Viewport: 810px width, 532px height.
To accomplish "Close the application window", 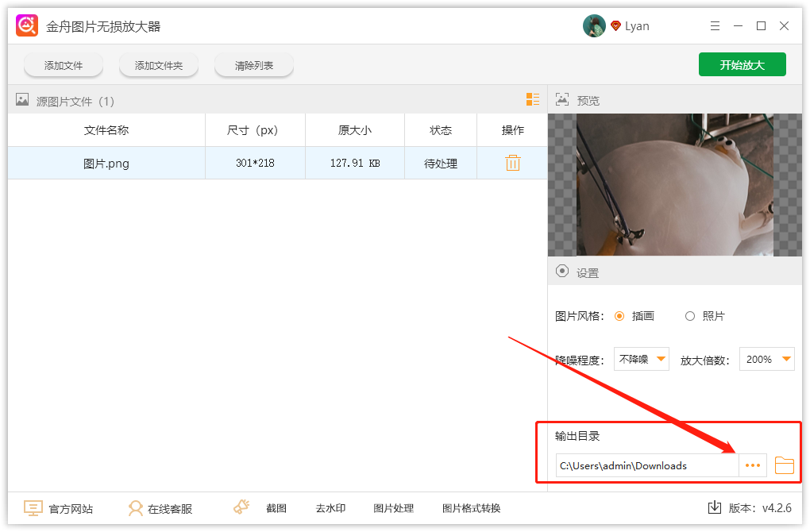I will 784,26.
